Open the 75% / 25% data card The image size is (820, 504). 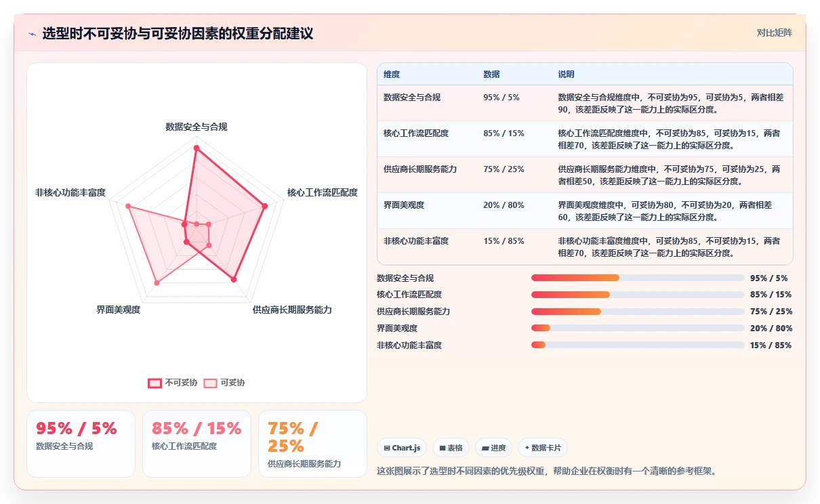click(312, 444)
